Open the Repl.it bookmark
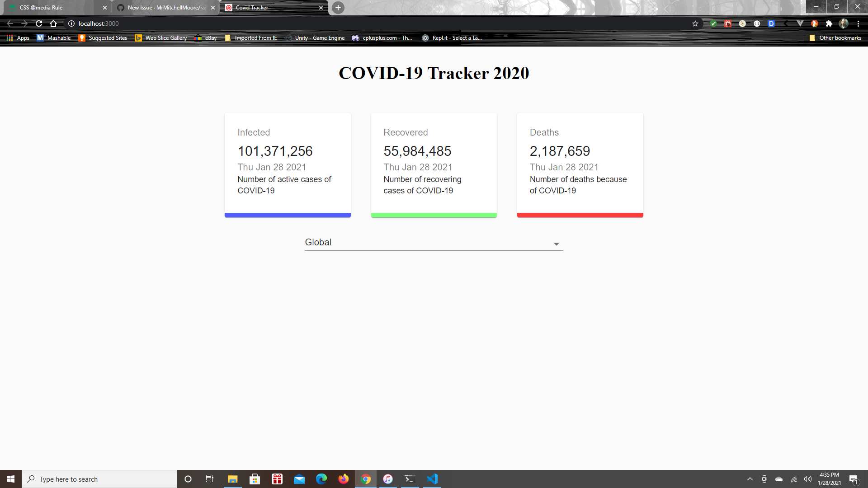The image size is (868, 488). point(452,38)
